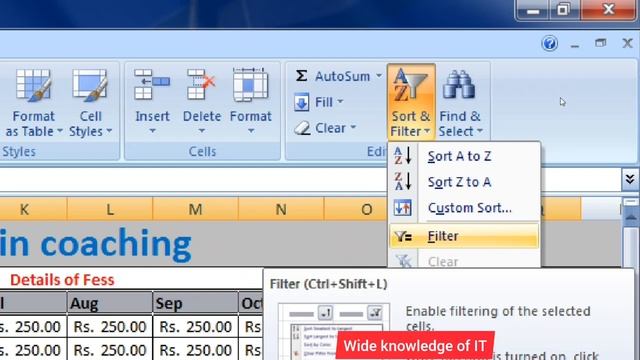Open Find & Select binoculars button

coord(460,102)
